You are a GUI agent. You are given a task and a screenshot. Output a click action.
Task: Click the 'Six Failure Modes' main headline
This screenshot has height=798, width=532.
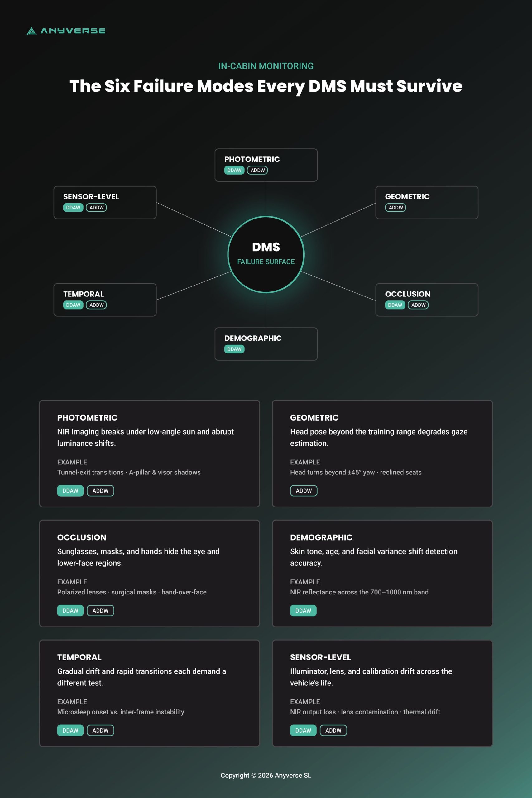click(x=266, y=86)
